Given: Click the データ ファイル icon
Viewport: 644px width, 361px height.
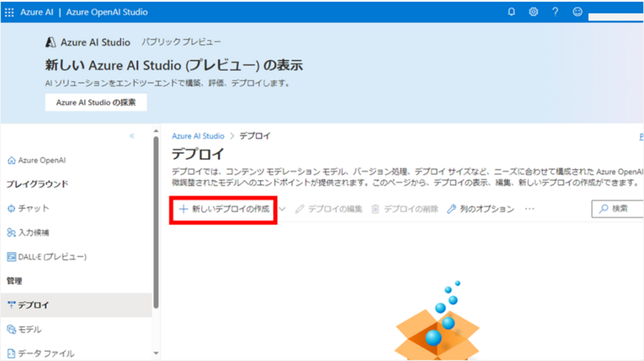Looking at the screenshot, I should click(x=11, y=353).
